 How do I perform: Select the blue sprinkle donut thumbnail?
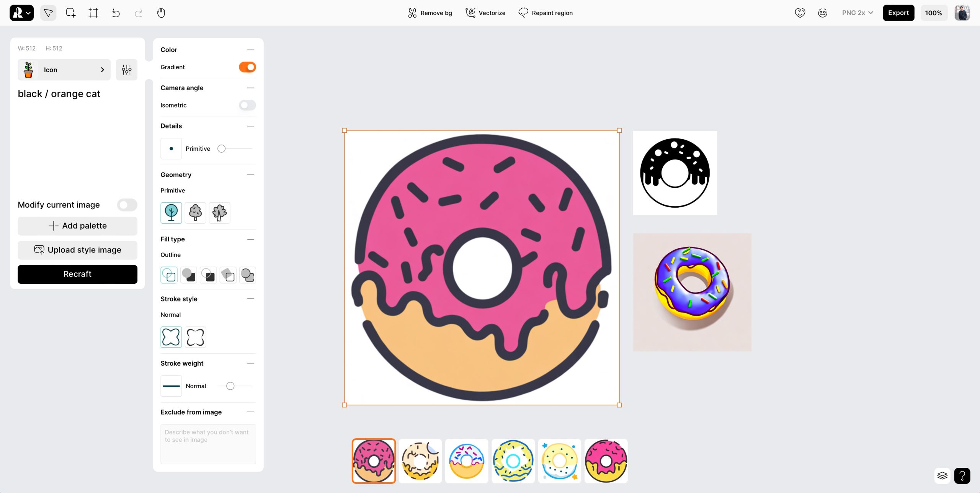466,461
